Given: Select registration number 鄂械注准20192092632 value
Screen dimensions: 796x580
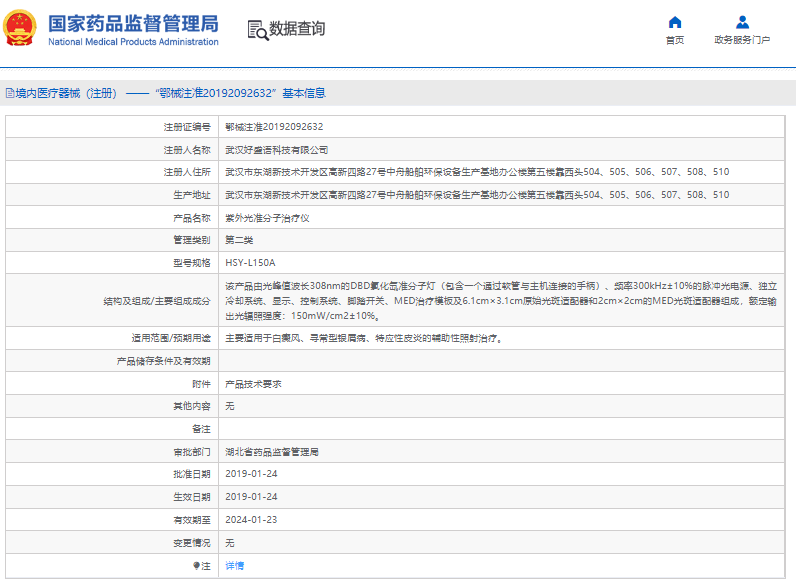Looking at the screenshot, I should coord(274,127).
